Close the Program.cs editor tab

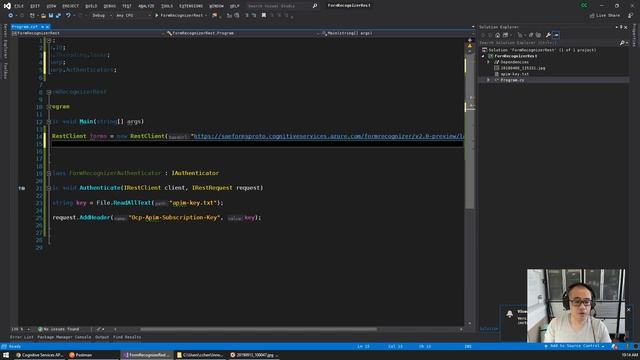coord(47,27)
